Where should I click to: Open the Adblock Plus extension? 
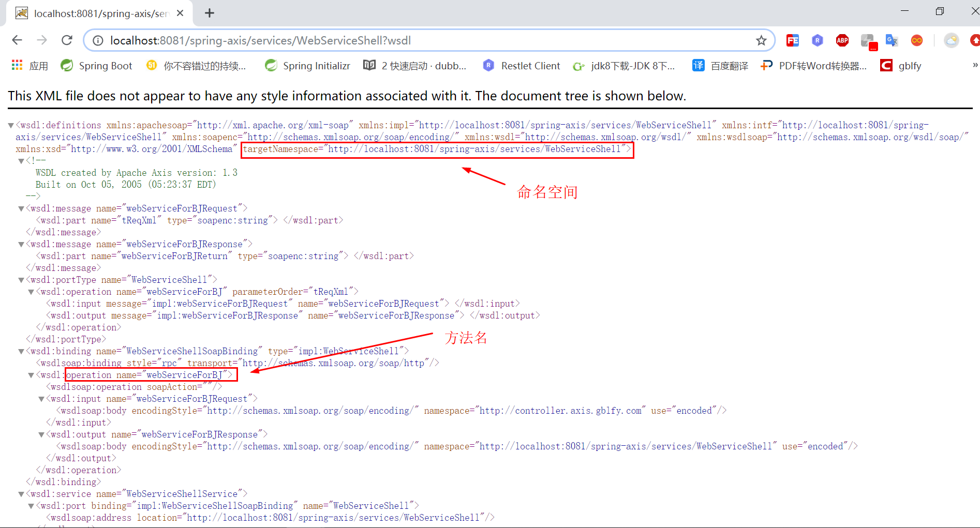(x=842, y=40)
